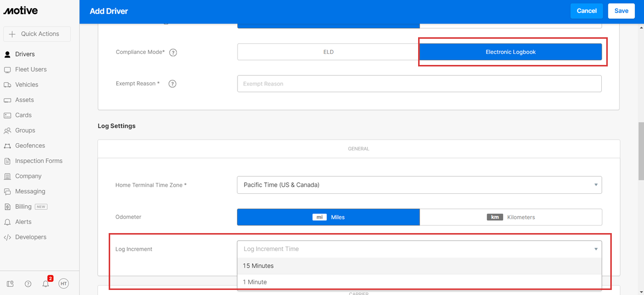
Task: Click the Save button
Action: [621, 11]
